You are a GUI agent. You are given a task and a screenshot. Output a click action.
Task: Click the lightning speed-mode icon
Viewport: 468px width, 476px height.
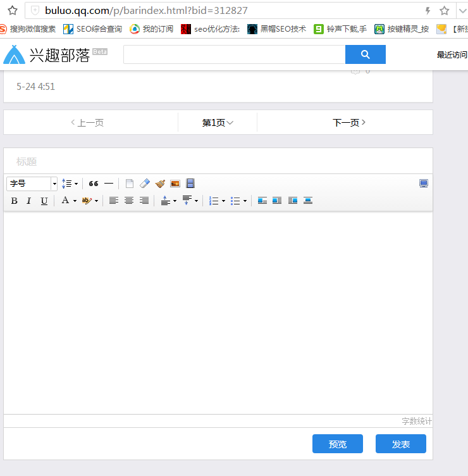click(x=428, y=11)
